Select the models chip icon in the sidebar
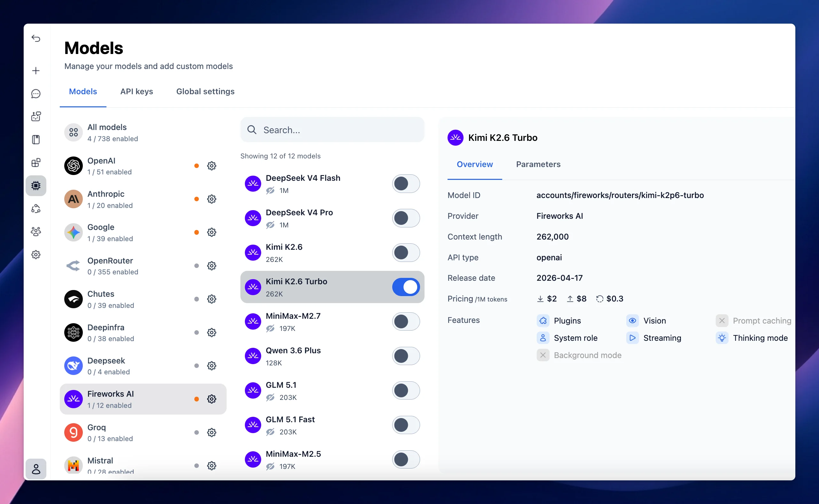This screenshot has width=819, height=504. point(36,185)
